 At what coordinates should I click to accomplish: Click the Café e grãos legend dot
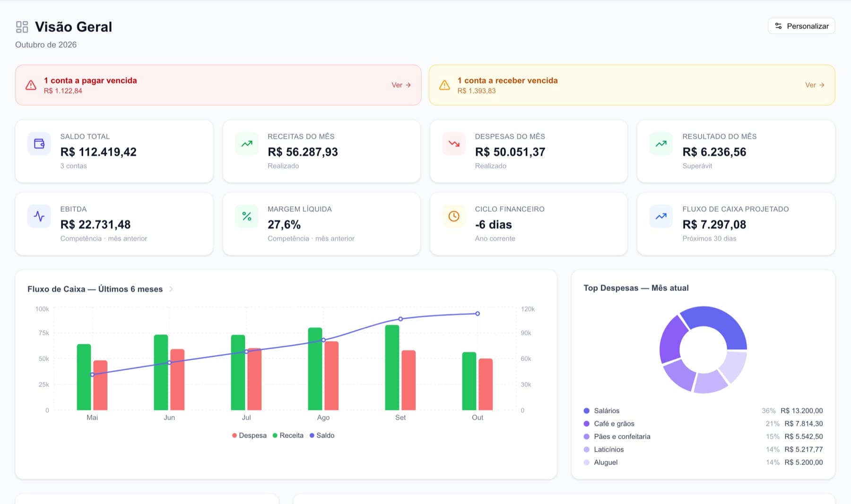pos(587,424)
